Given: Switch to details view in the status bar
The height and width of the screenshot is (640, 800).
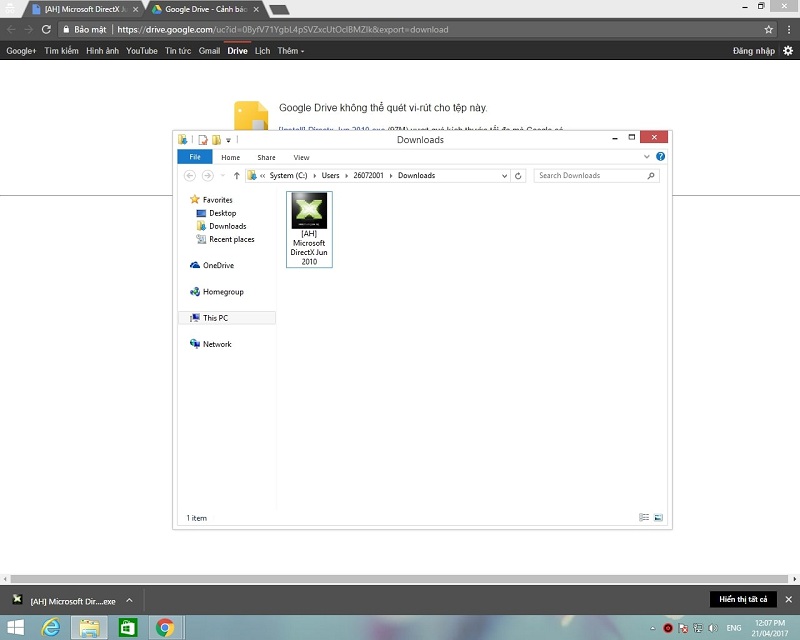Looking at the screenshot, I should [644, 517].
